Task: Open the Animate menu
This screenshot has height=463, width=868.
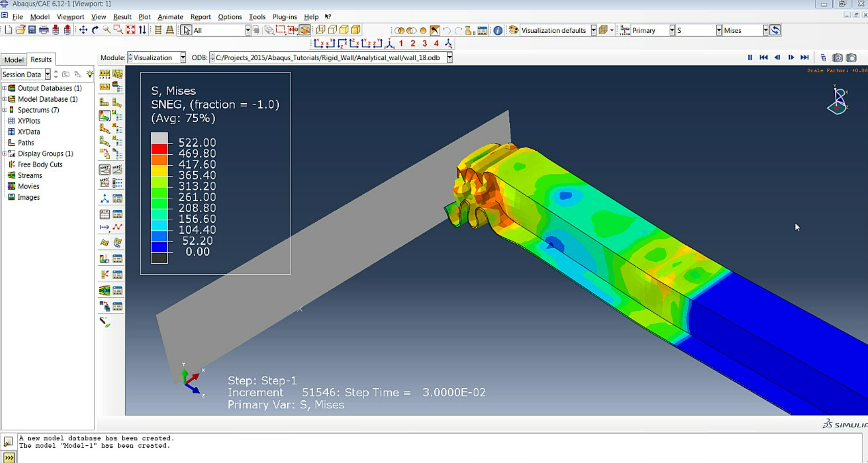Action: (x=170, y=17)
